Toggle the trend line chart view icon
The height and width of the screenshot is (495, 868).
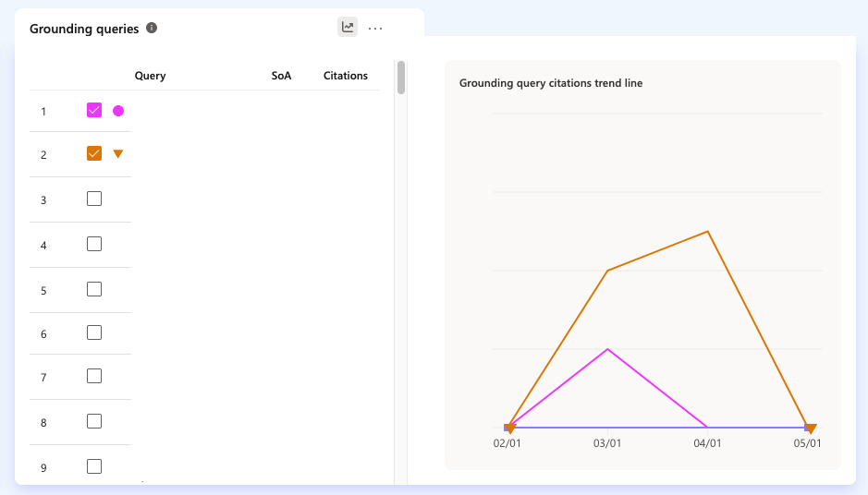click(348, 27)
